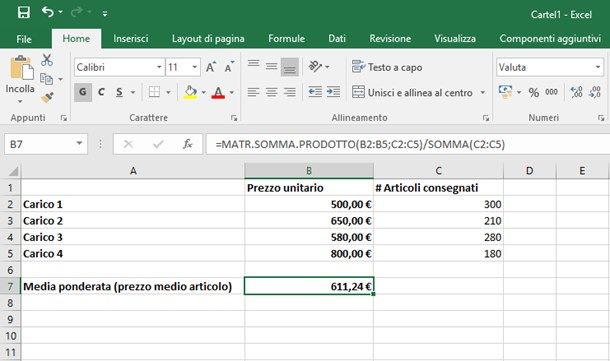Open the Valuta number format dropdown

pos(598,67)
